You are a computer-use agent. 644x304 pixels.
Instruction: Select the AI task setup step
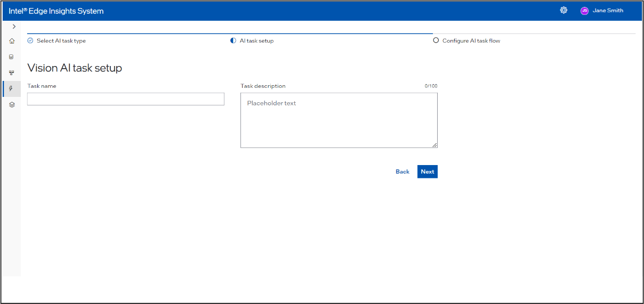[x=256, y=40]
